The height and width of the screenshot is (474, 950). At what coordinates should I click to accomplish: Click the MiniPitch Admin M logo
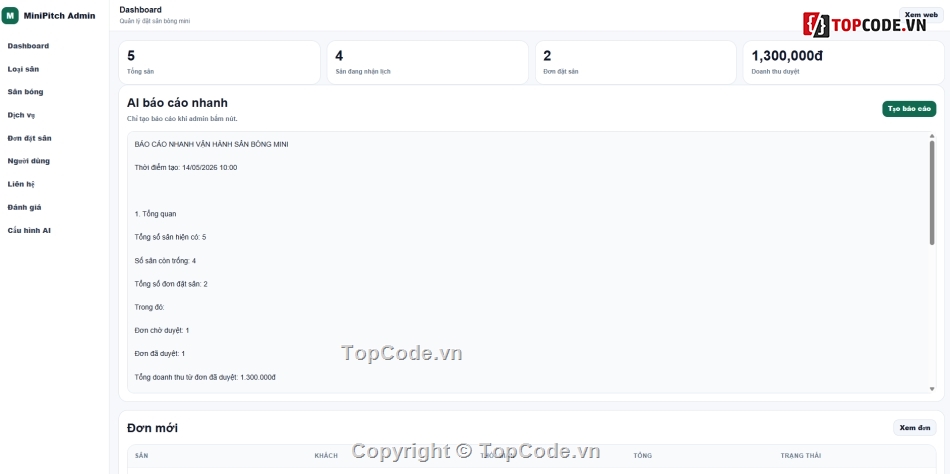click(x=10, y=16)
